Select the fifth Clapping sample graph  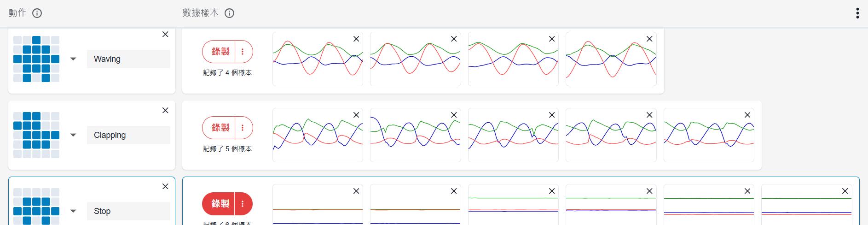[x=708, y=137]
